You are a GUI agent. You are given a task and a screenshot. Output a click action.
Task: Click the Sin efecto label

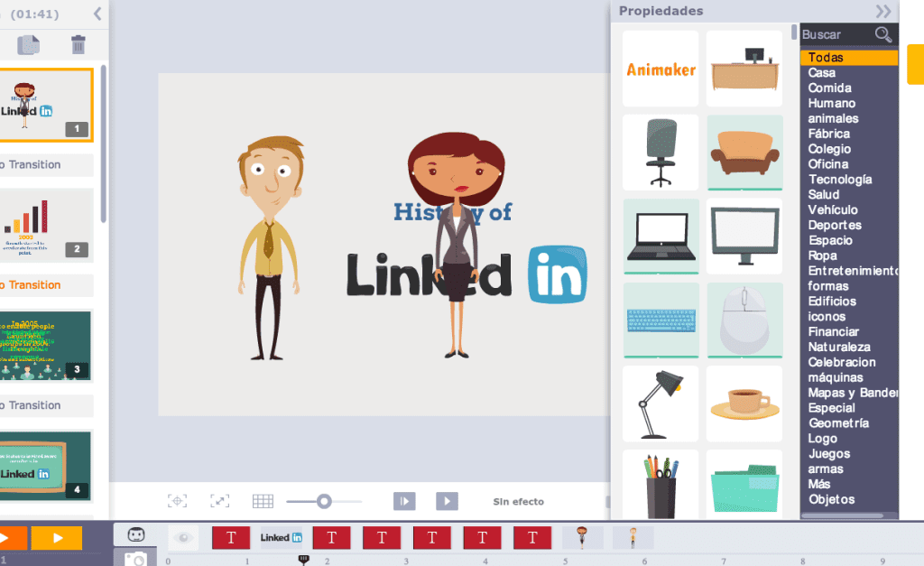pyautogui.click(x=518, y=502)
